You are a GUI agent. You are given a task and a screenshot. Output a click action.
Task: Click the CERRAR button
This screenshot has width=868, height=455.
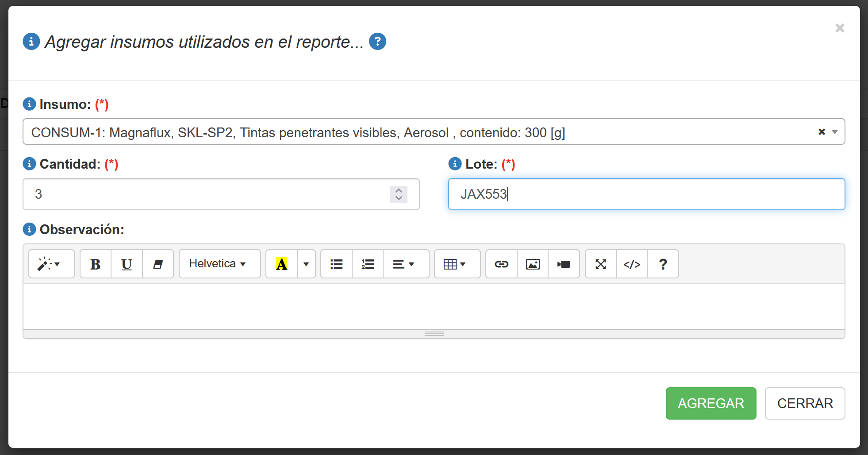[x=805, y=403]
